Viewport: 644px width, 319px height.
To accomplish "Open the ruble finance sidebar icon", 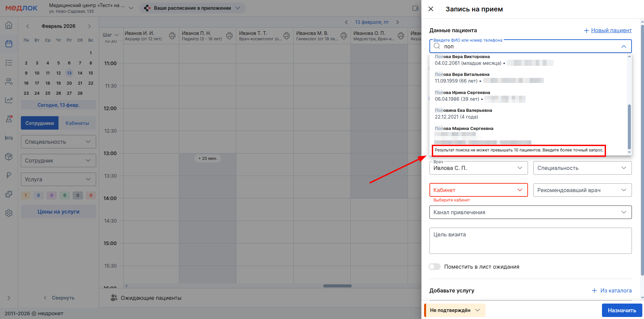I will coord(9,175).
